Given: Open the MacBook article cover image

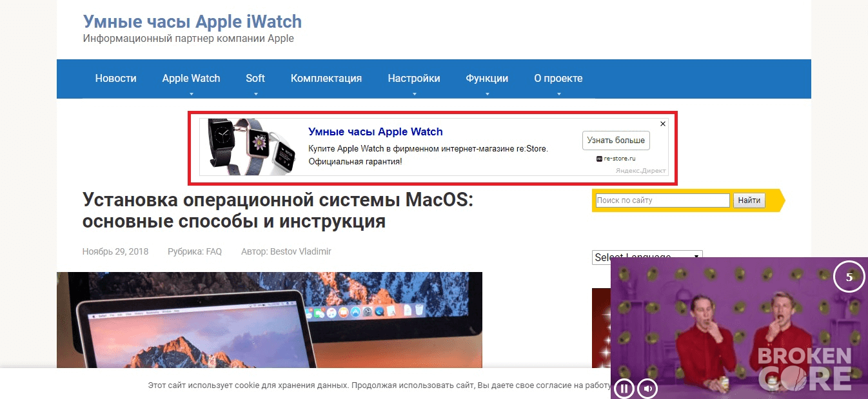Looking at the screenshot, I should 270,320.
